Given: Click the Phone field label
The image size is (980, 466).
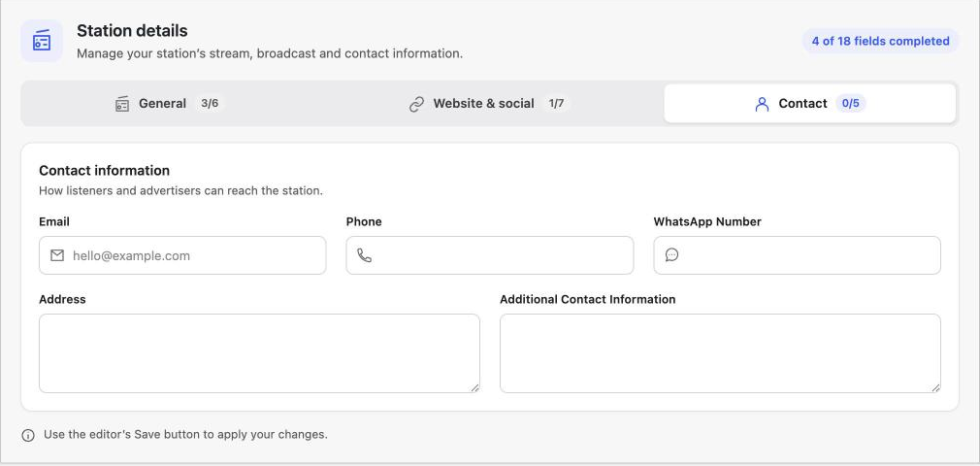Looking at the screenshot, I should click(364, 222).
